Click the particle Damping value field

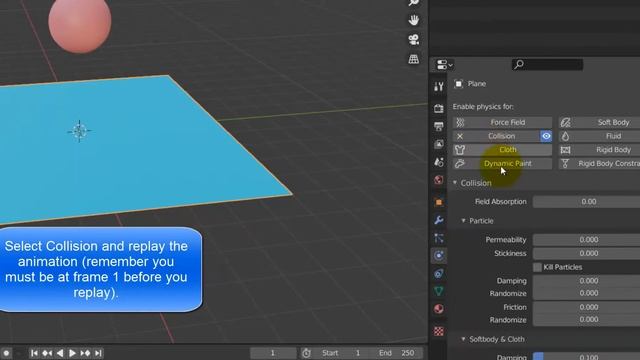tap(587, 280)
